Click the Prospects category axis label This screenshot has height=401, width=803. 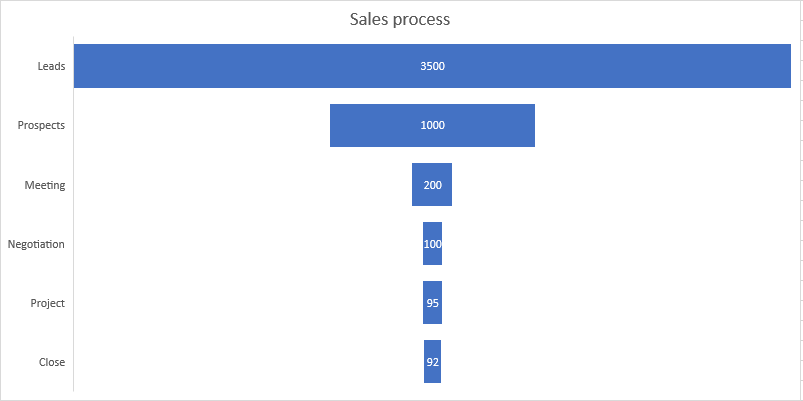click(x=41, y=125)
